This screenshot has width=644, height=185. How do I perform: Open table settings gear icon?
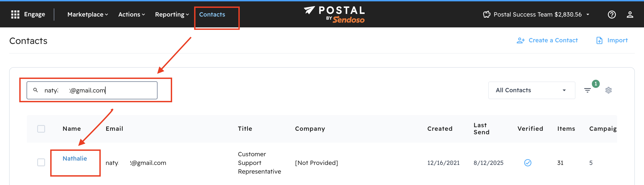click(608, 90)
